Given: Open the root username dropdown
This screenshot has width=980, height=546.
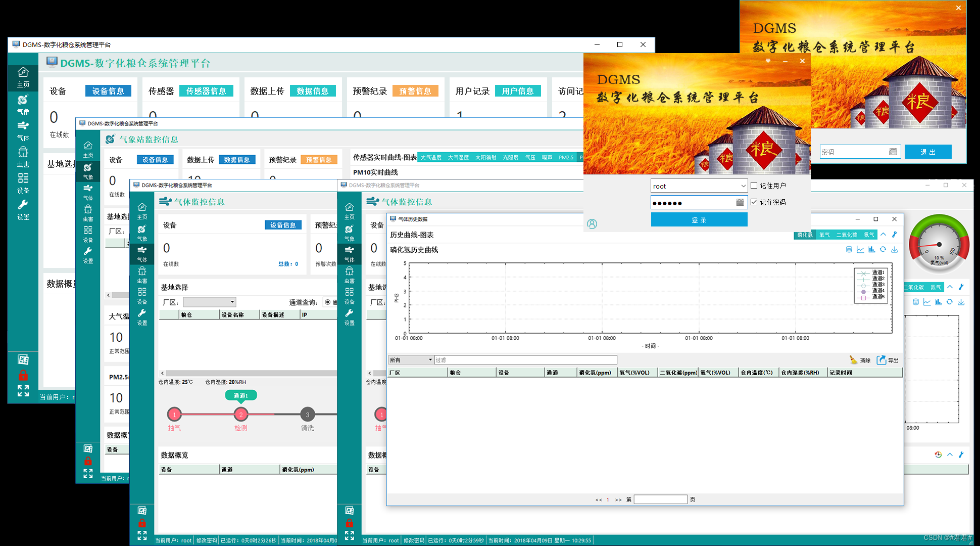Looking at the screenshot, I should coord(743,186).
